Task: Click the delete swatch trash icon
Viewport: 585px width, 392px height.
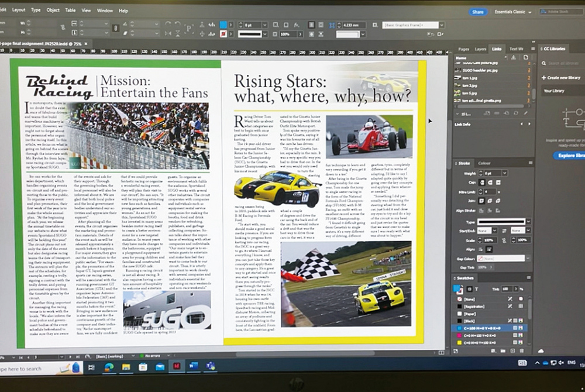Action: point(522,351)
